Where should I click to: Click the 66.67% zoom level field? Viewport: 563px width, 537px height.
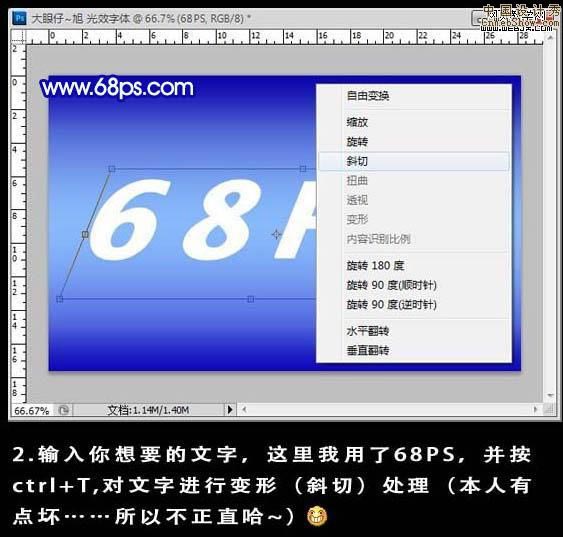coord(32,410)
